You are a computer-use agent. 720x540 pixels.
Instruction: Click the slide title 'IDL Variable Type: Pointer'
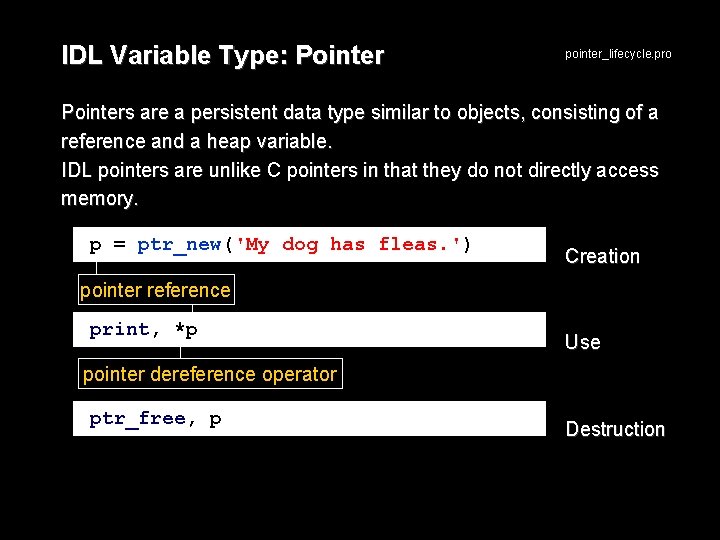pyautogui.click(x=223, y=56)
